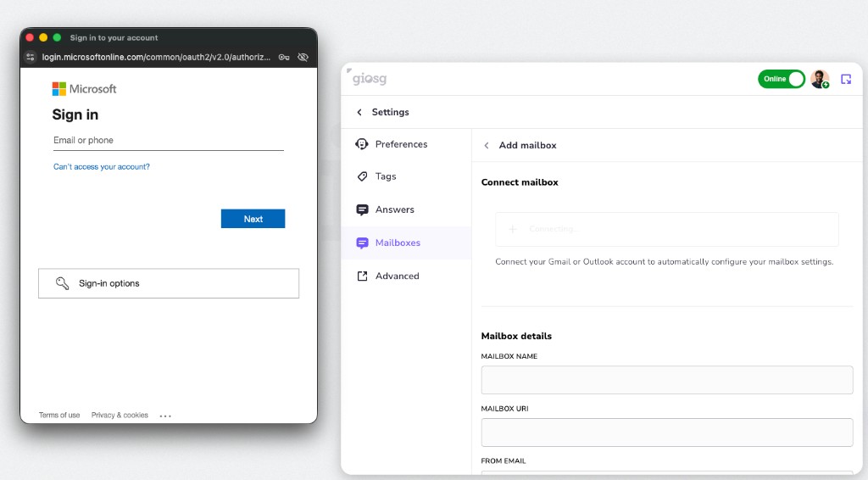This screenshot has height=480, width=868.
Task: Click the pop-out window icon in giosg header
Action: [x=846, y=79]
